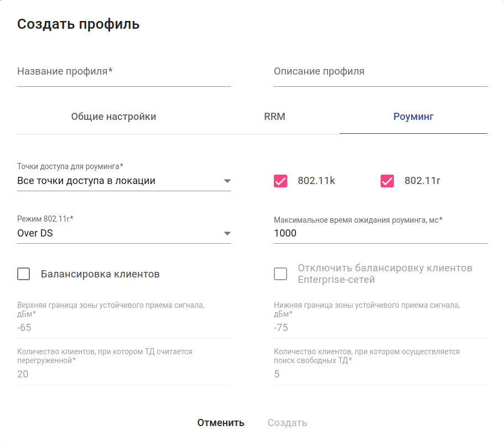Image resolution: width=504 pixels, height=441 pixels.
Task: Switch to Общие настройки tab
Action: click(x=113, y=117)
